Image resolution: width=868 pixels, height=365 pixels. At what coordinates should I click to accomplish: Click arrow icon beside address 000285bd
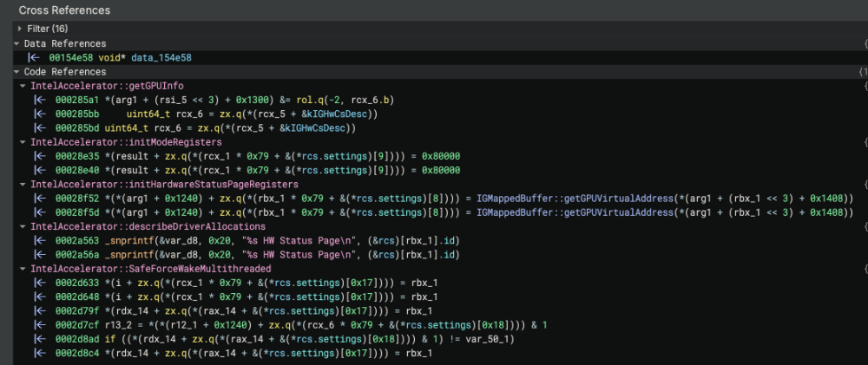[40, 128]
